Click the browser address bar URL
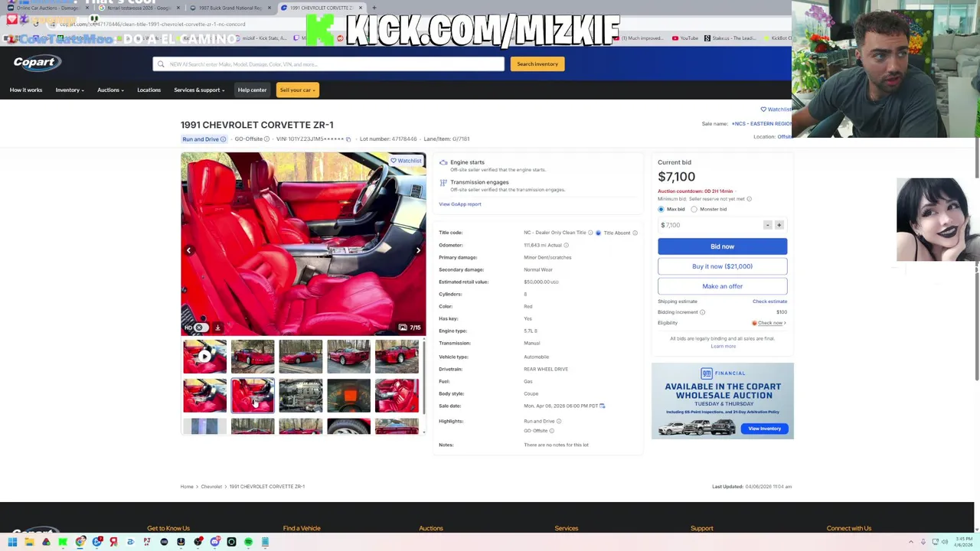 [153, 24]
